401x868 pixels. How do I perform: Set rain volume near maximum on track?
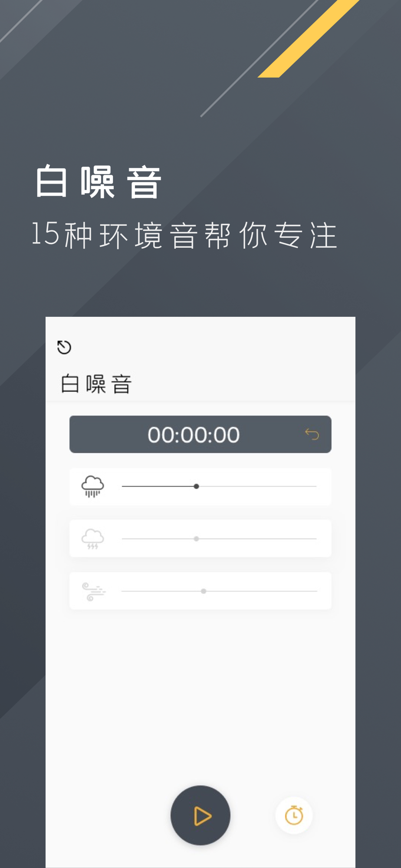pos(308,487)
